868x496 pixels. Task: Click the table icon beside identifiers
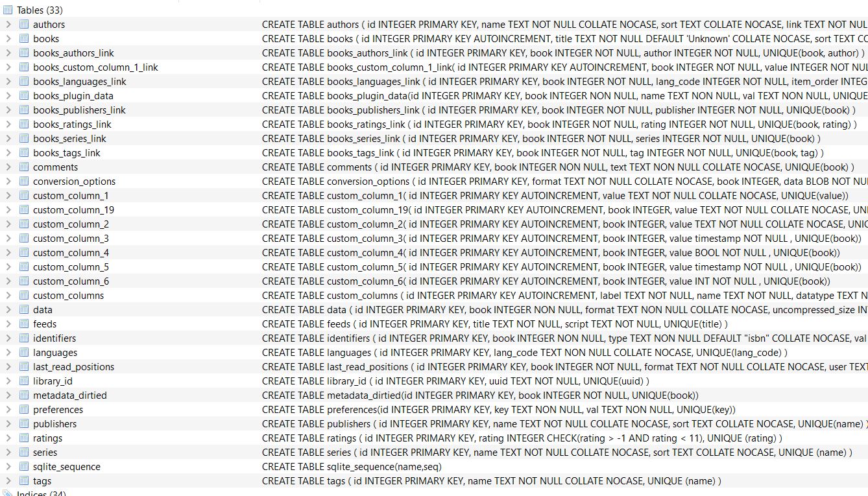[x=24, y=338]
